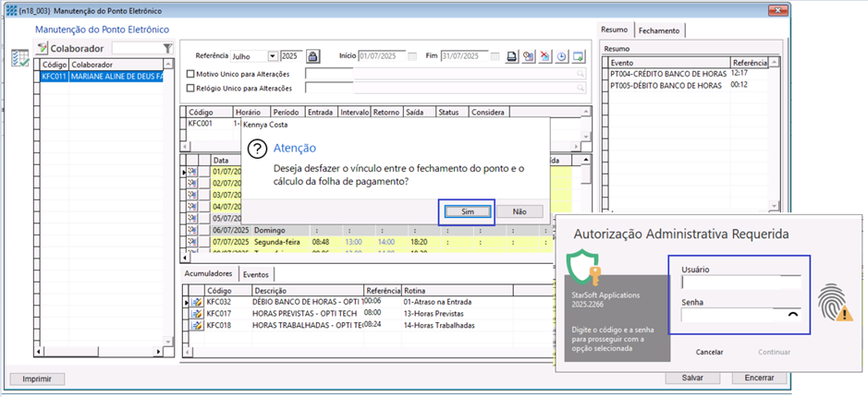Click the fingerprint icon in authorization dialog

(832, 303)
